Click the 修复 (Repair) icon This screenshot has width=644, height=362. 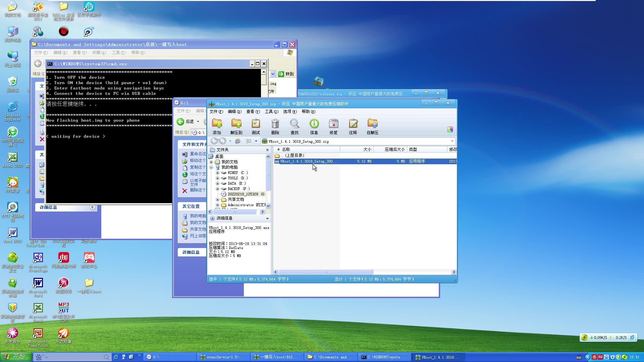[x=333, y=126]
